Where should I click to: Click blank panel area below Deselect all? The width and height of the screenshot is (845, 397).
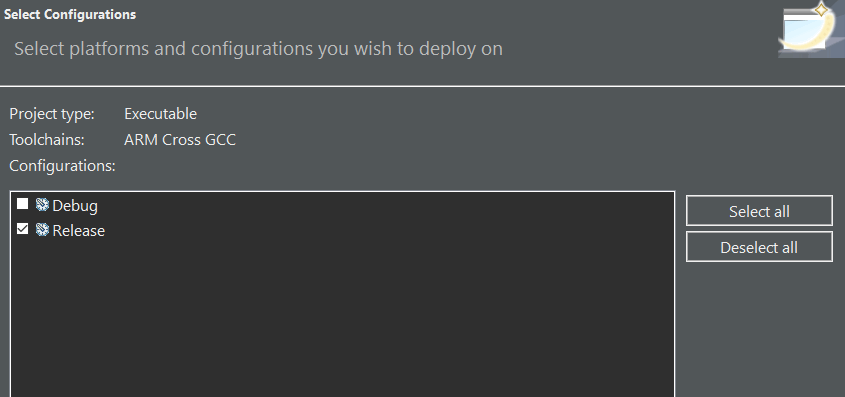pos(760,329)
